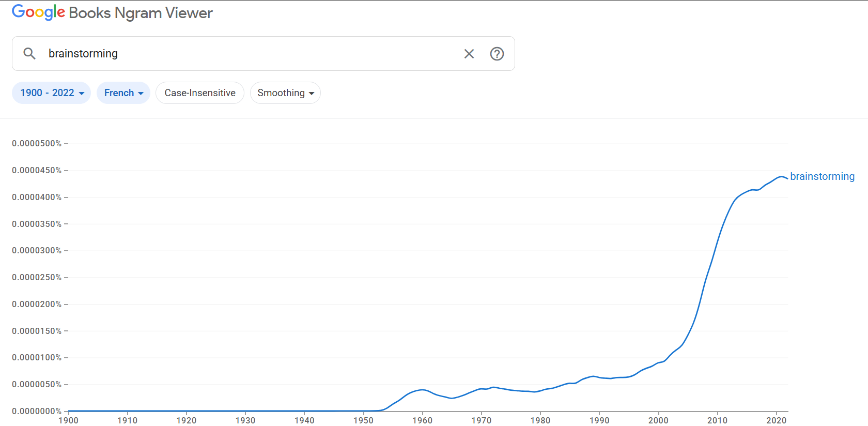Click the 0.0000200% y-axis label
This screenshot has height=426, width=868.
tap(37, 305)
